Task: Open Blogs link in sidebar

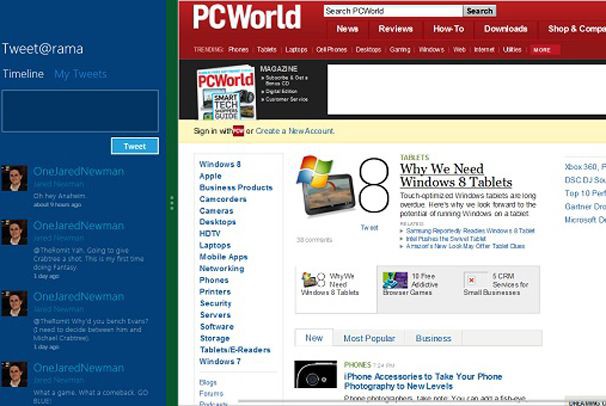Action: [x=208, y=382]
